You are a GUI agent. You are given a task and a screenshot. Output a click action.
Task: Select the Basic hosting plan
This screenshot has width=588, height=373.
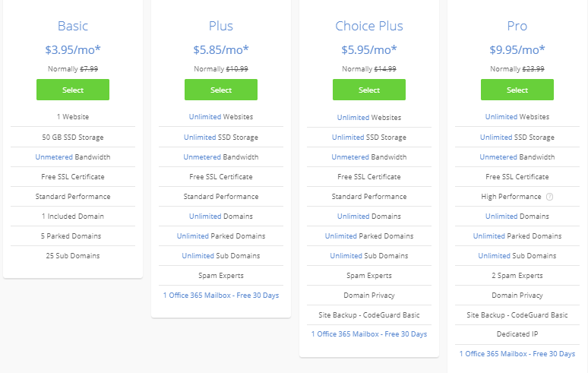(73, 90)
